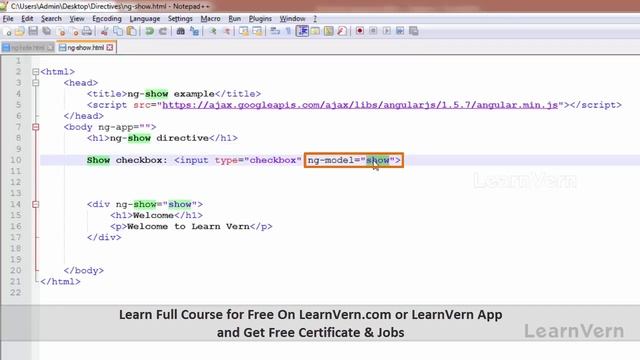Click the Zoom In toolbar icon

pos(213,31)
